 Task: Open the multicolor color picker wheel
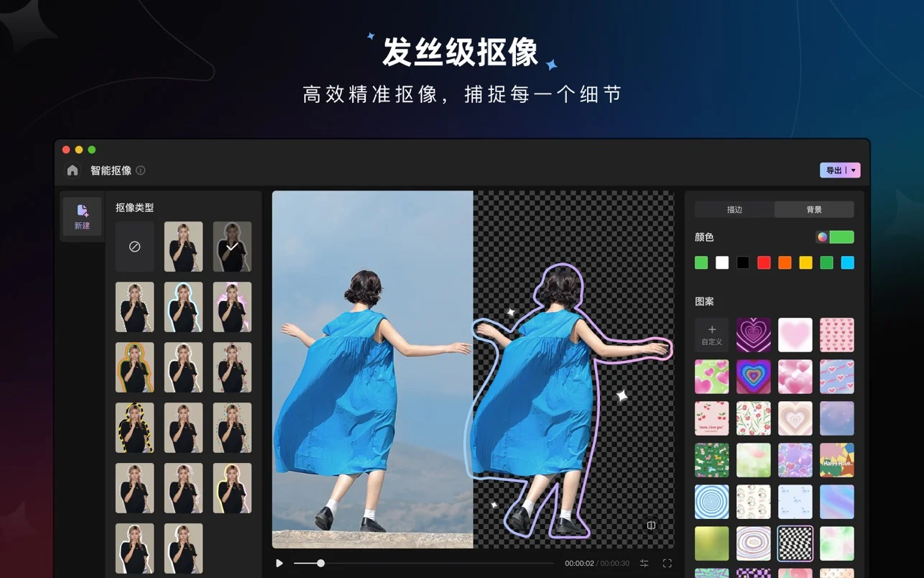point(822,237)
